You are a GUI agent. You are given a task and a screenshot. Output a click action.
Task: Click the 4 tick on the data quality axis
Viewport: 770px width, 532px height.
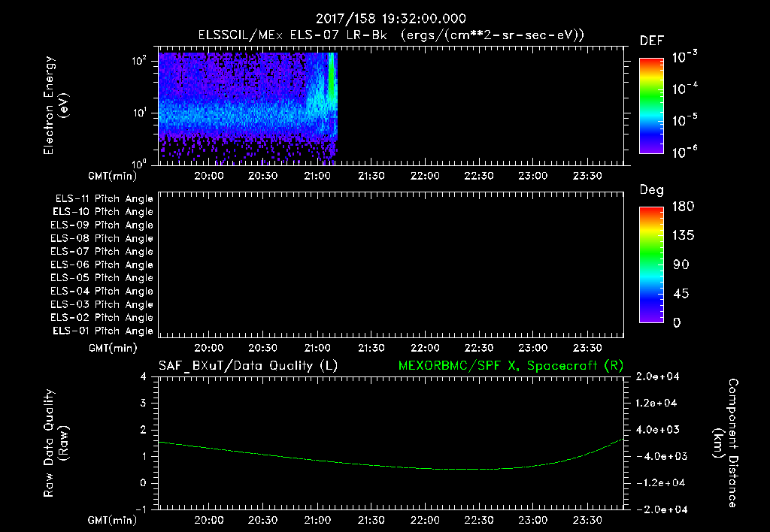143,376
